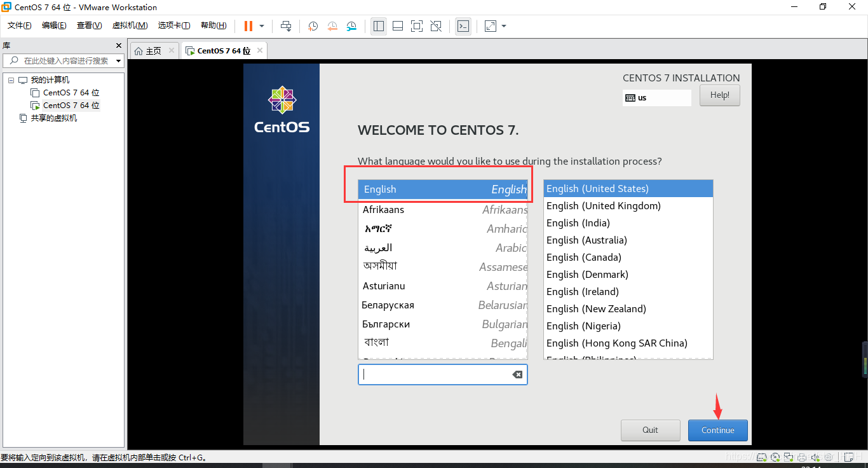This screenshot has height=468, width=868.
Task: Clear the language search field icon
Action: (517, 375)
